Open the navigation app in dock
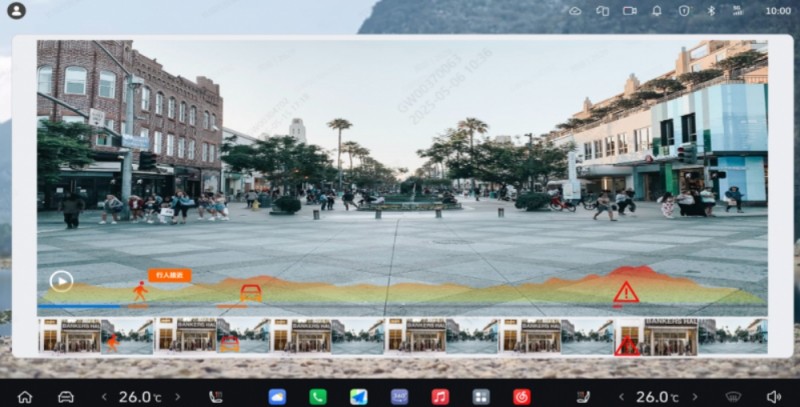The height and width of the screenshot is (407, 800). (358, 397)
